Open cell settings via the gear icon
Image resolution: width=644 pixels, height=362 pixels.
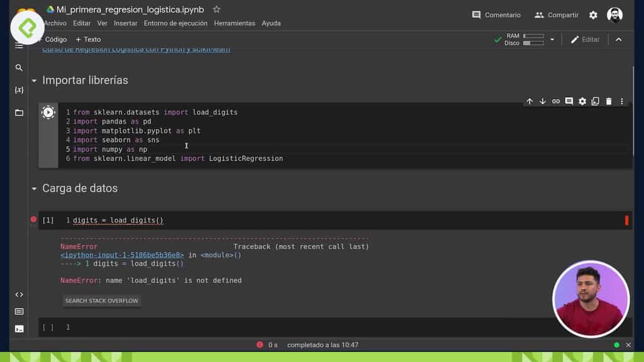582,101
